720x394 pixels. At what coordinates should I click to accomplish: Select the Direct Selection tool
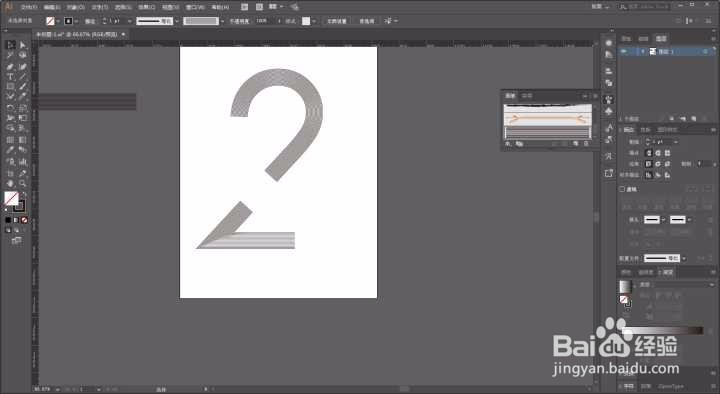point(23,45)
